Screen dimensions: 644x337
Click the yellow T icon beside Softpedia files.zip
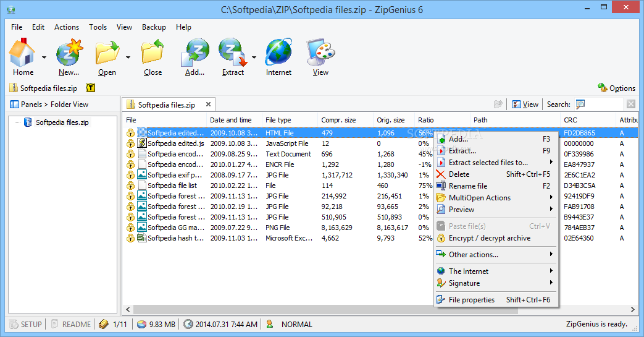click(x=91, y=88)
